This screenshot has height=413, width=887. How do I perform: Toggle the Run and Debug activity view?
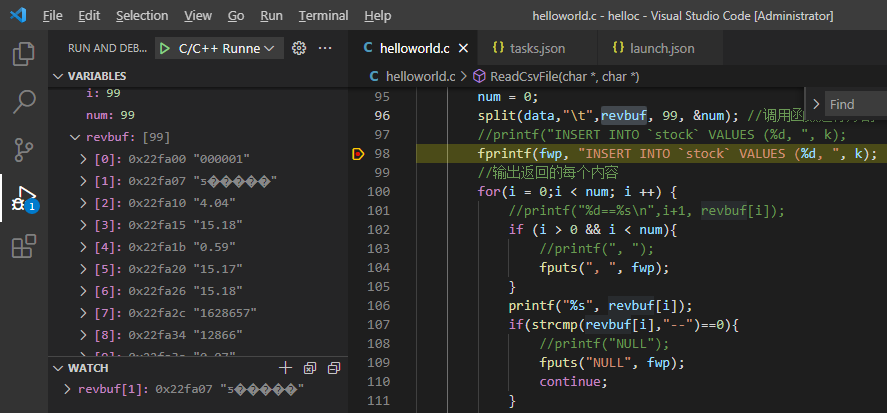[x=24, y=198]
